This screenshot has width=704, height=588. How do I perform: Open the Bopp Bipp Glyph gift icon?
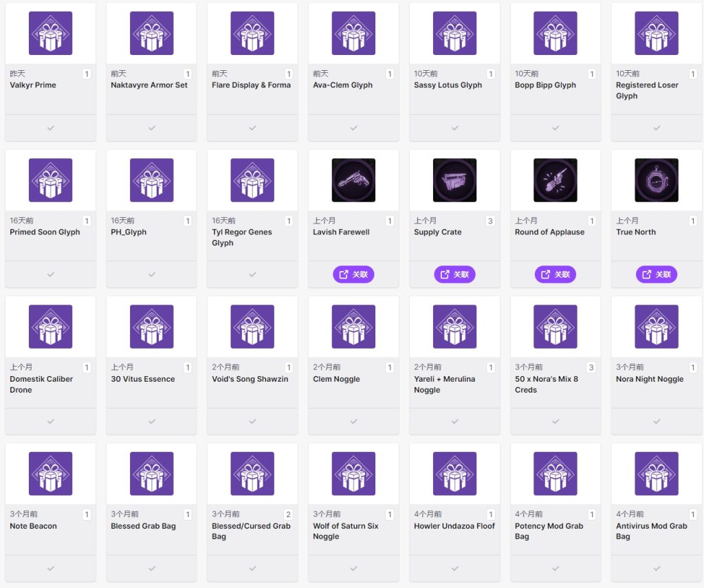[555, 33]
